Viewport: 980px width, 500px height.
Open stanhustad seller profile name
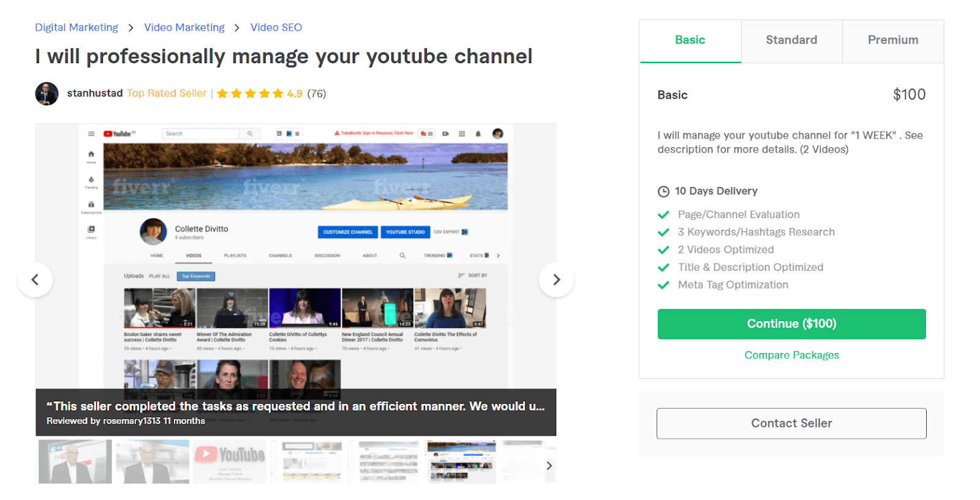pos(95,93)
